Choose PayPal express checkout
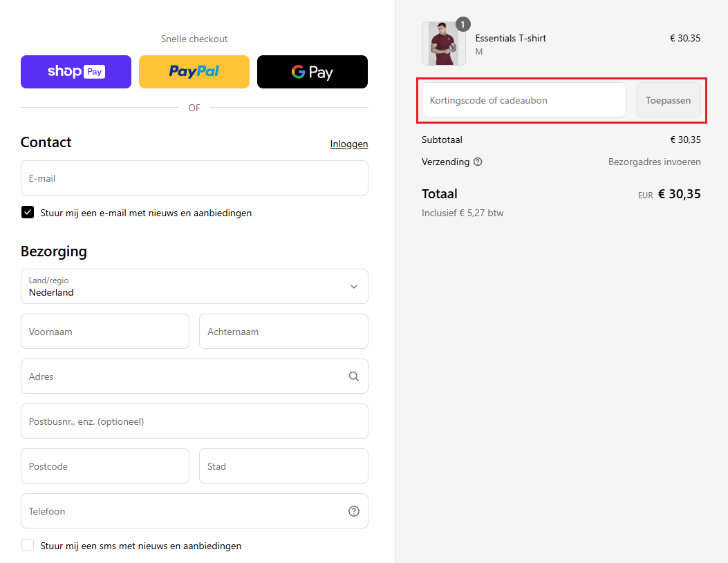Screen dimensions: 728x563 coord(194,72)
